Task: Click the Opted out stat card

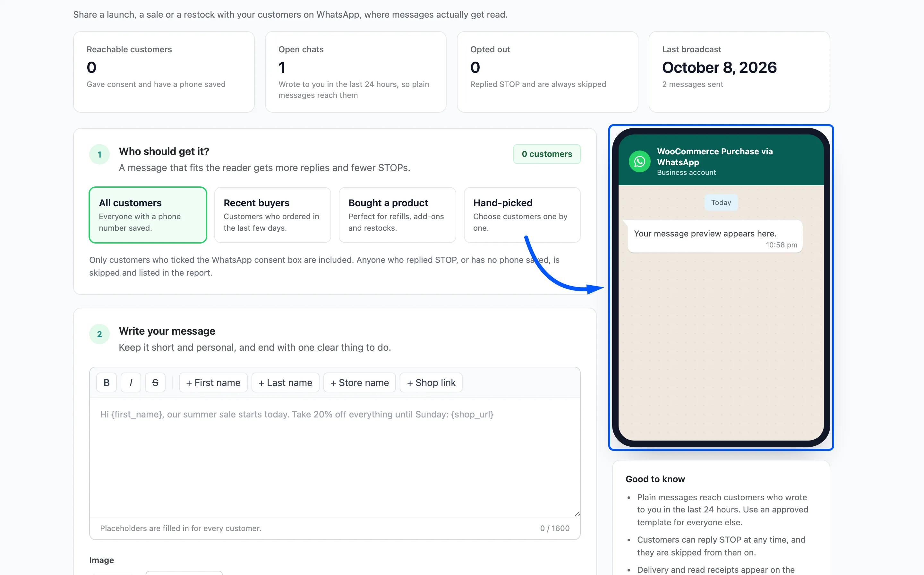Action: pyautogui.click(x=548, y=72)
